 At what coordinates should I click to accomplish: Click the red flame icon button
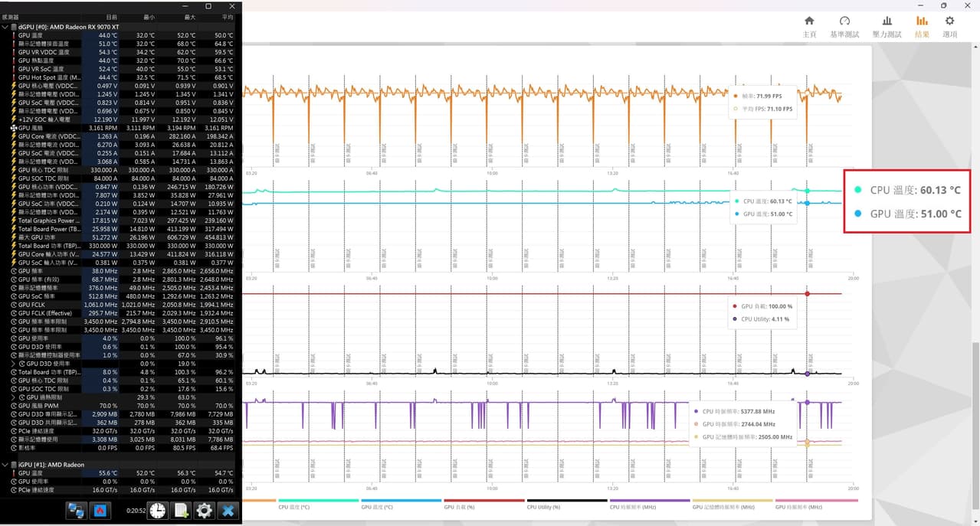click(x=100, y=511)
